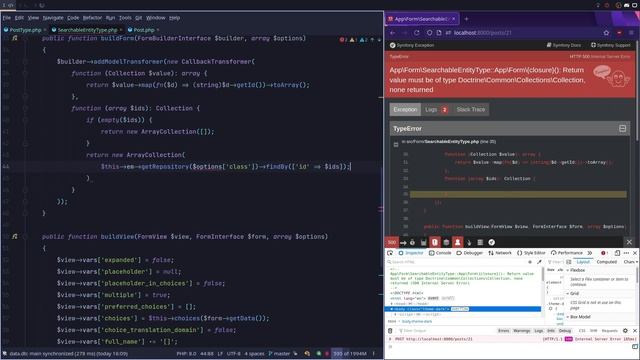640x360 pixels.
Task: Click the 500 status in Symfony toolbar
Action: pyautogui.click(x=391, y=242)
